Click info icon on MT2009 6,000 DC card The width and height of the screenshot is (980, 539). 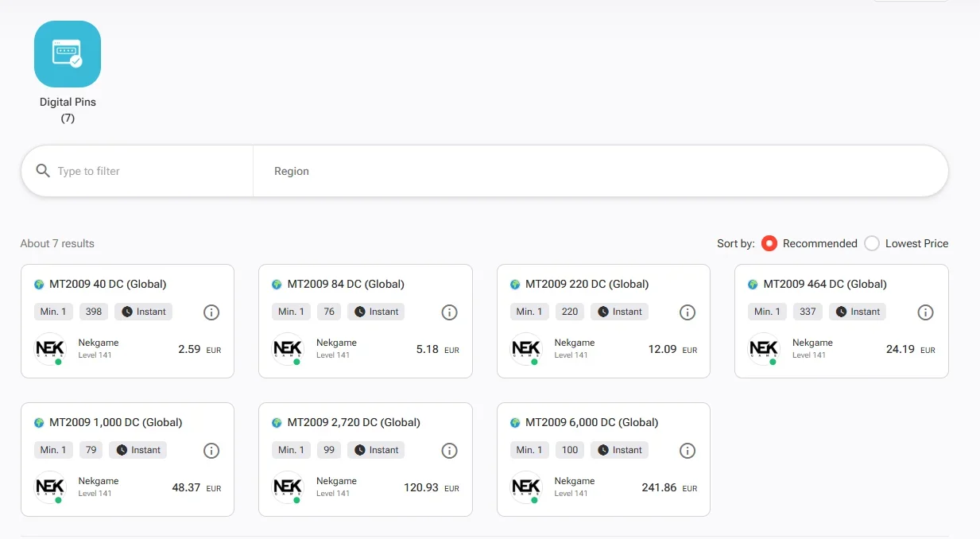pyautogui.click(x=688, y=450)
